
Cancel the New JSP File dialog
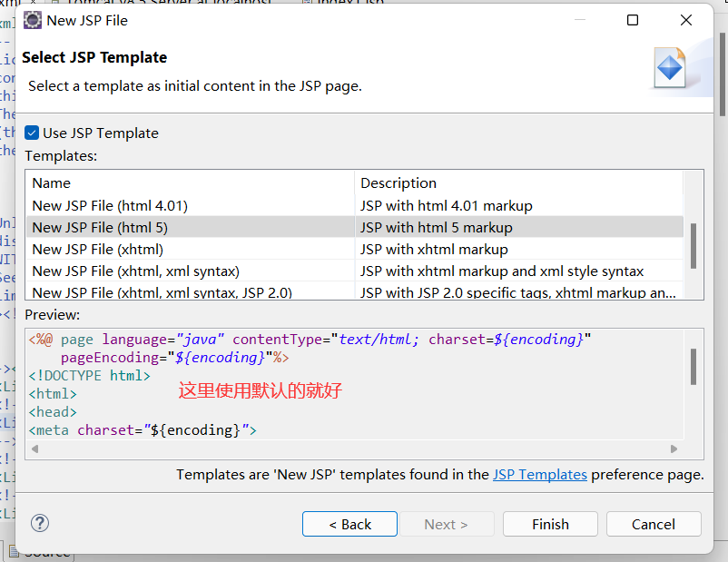click(654, 524)
